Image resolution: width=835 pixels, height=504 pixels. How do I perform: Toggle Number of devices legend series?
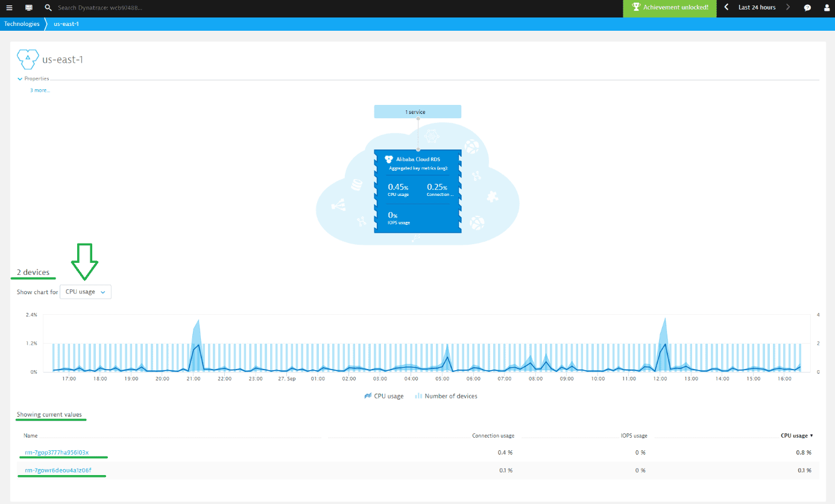pyautogui.click(x=446, y=396)
